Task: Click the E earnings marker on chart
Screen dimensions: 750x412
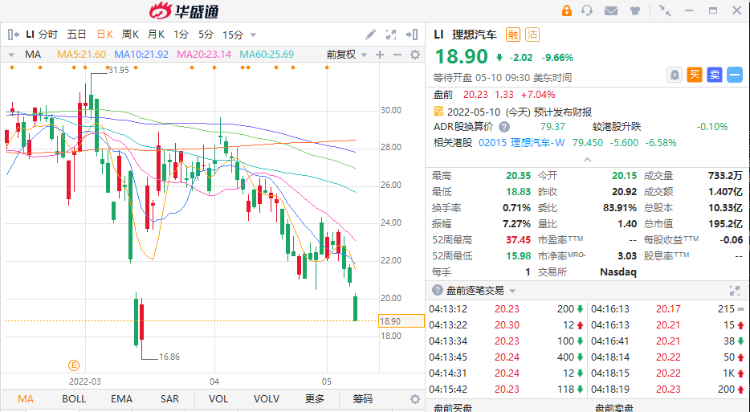Action: coord(74,366)
